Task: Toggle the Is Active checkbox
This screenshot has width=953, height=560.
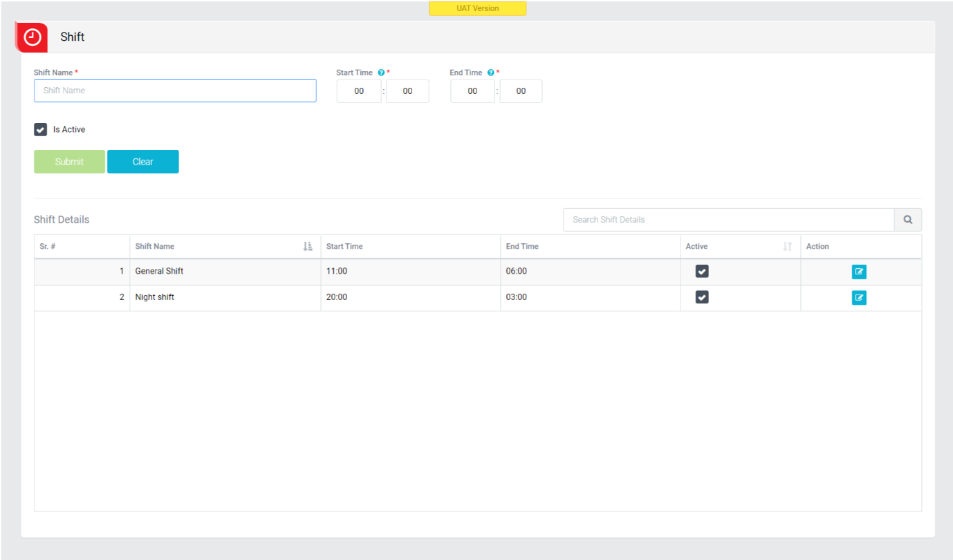Action: [41, 129]
